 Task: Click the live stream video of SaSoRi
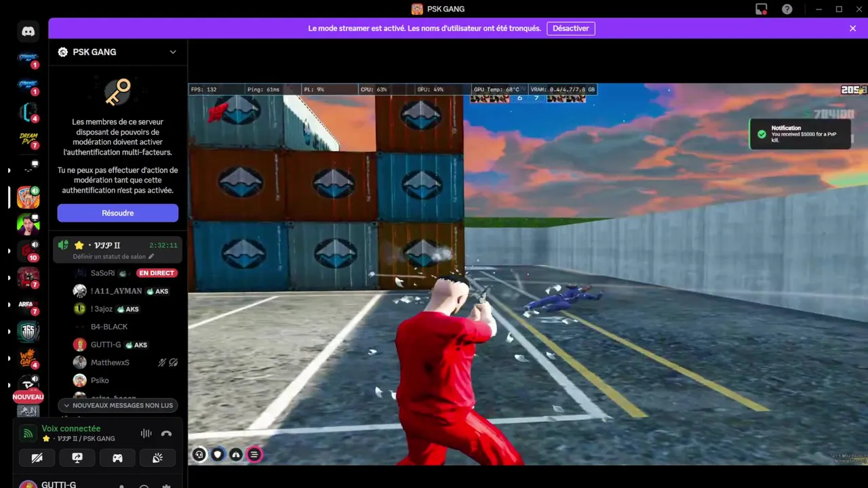[528, 274]
